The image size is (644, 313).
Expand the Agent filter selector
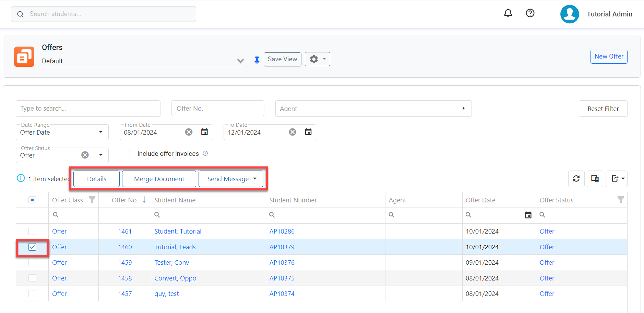(463, 109)
